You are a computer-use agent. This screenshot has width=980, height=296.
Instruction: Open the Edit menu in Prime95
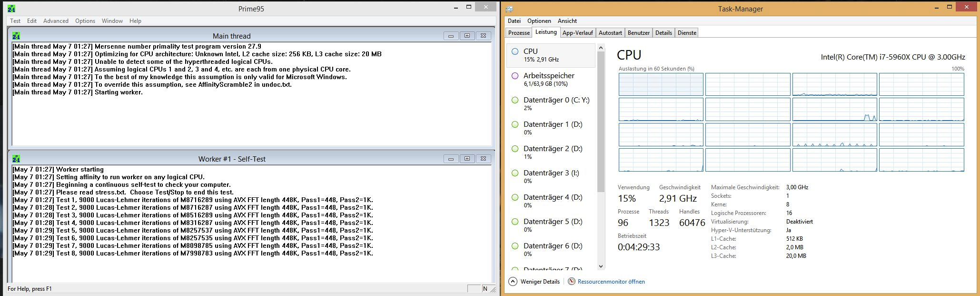click(x=32, y=21)
